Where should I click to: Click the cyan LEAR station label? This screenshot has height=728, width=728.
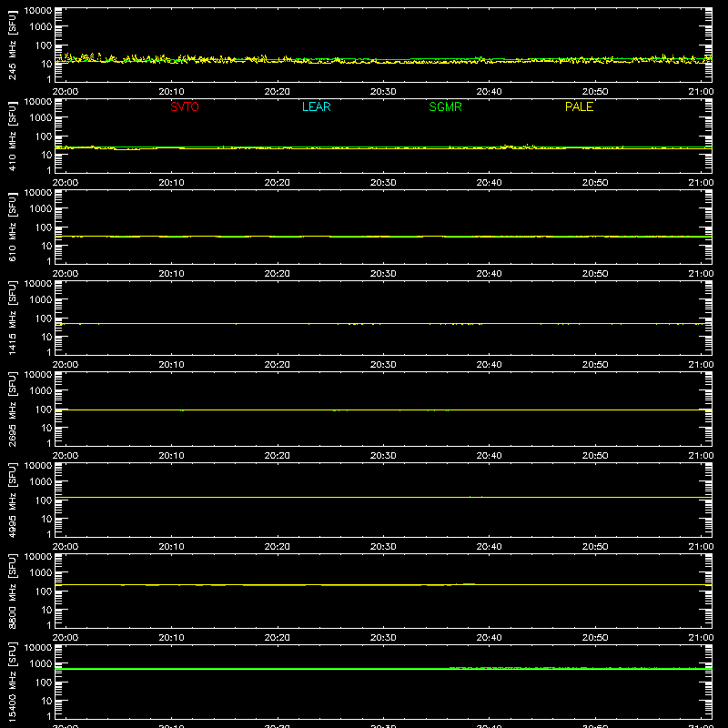(x=316, y=106)
